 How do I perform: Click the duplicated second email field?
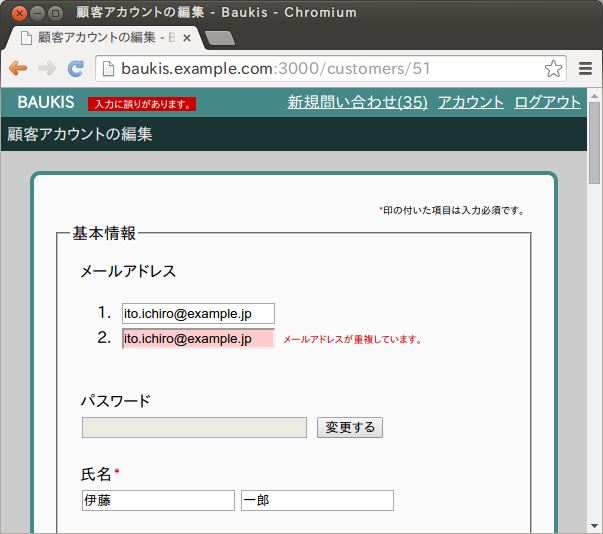tap(198, 339)
